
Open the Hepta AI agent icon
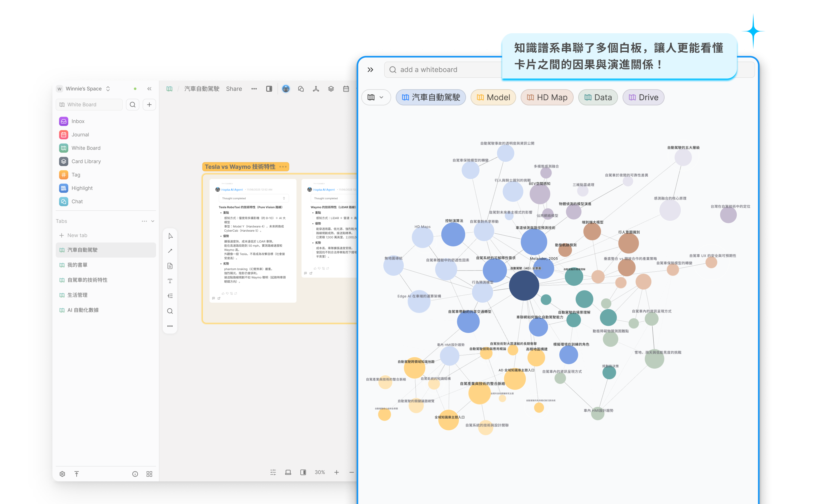click(286, 89)
